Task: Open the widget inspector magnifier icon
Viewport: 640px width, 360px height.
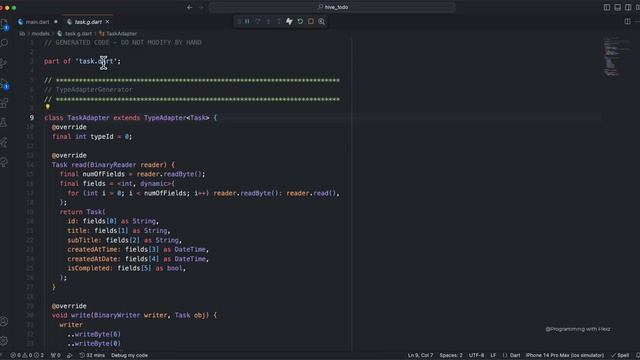Action: pyautogui.click(x=322, y=21)
